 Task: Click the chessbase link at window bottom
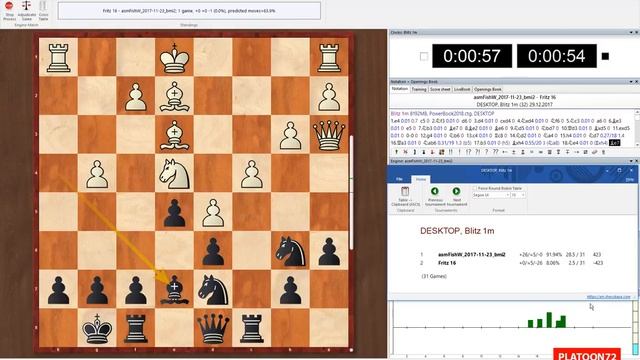pos(609,297)
